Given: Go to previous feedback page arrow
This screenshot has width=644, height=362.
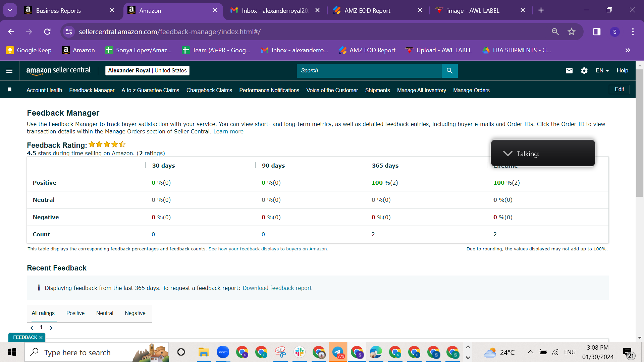Looking at the screenshot, I should [x=32, y=327].
